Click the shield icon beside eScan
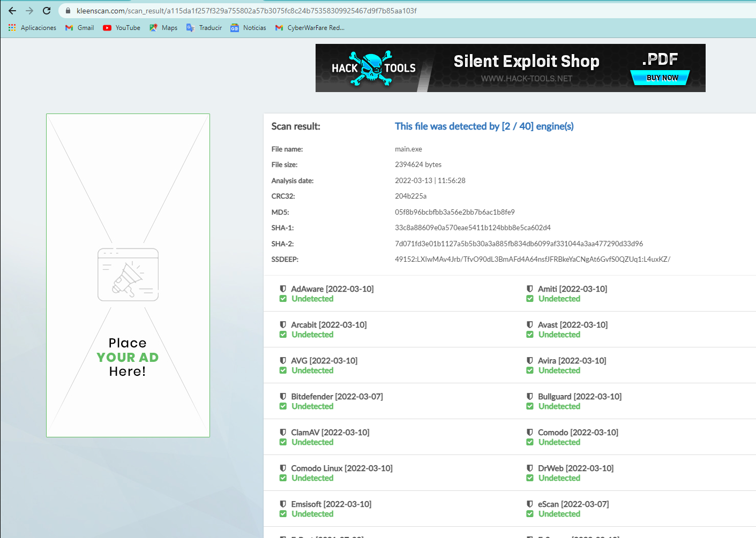 tap(530, 504)
